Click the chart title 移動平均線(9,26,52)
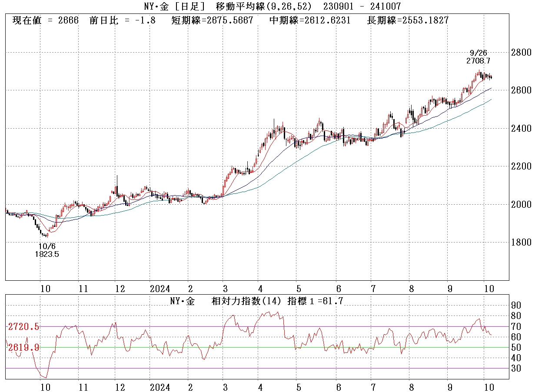This screenshot has width=545, height=392. point(266,6)
